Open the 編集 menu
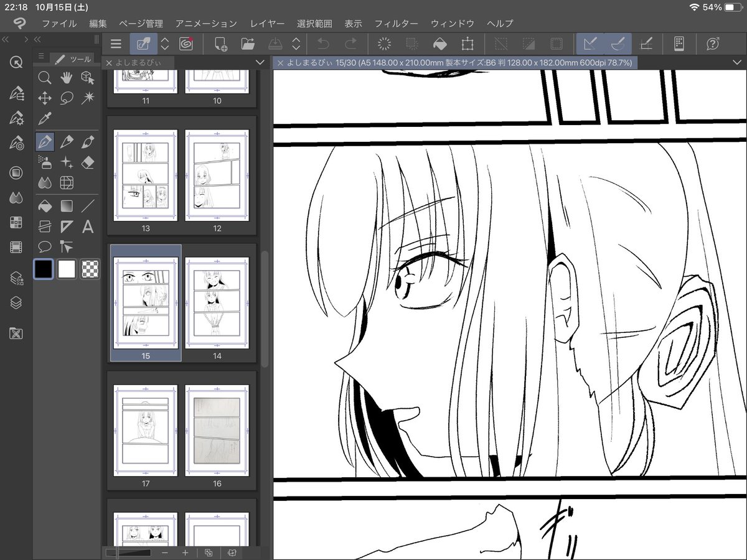Screen dimensions: 747x560 coord(98,24)
